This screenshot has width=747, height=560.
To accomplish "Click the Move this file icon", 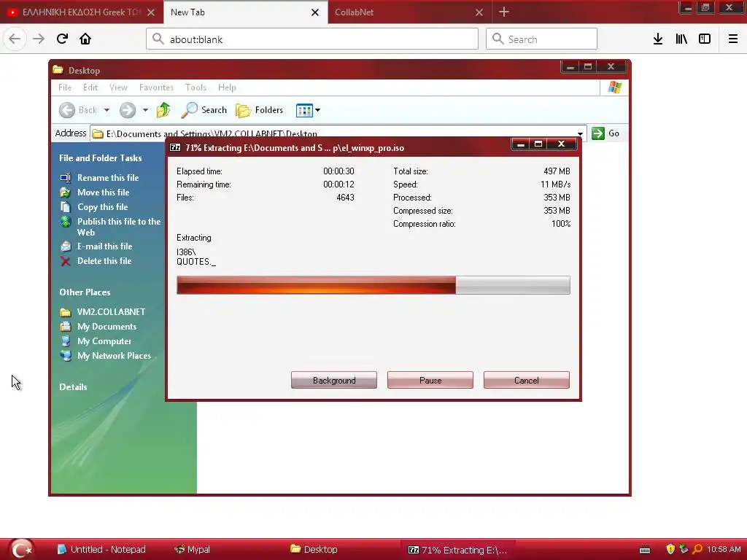I will click(66, 192).
